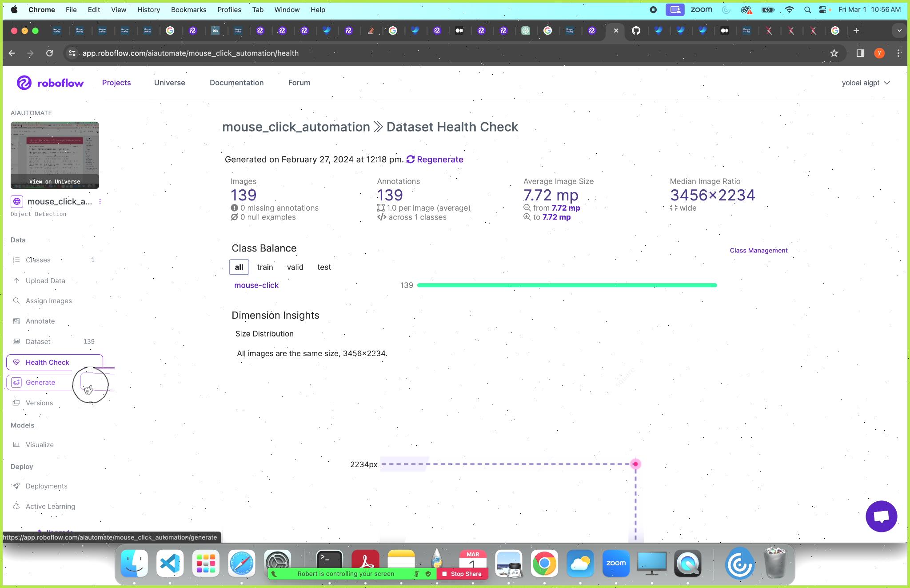Image resolution: width=910 pixels, height=588 pixels.
Task: Click the Median Image Ratio 3456×2234 value
Action: pos(712,195)
